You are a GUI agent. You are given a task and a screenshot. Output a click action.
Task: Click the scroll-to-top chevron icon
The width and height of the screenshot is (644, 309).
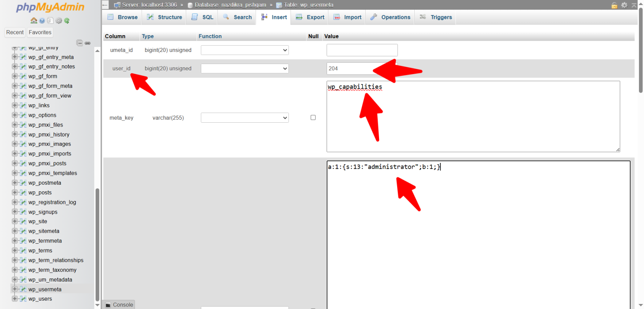(634, 4)
